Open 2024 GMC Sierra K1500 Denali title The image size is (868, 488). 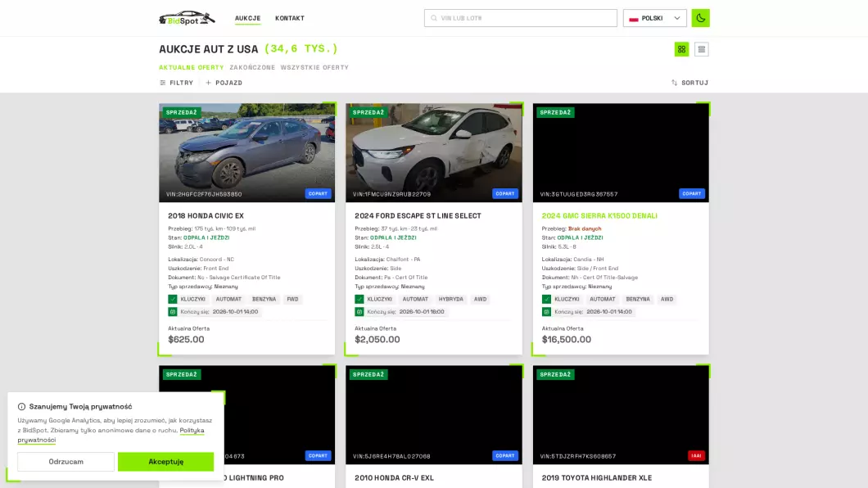point(599,216)
